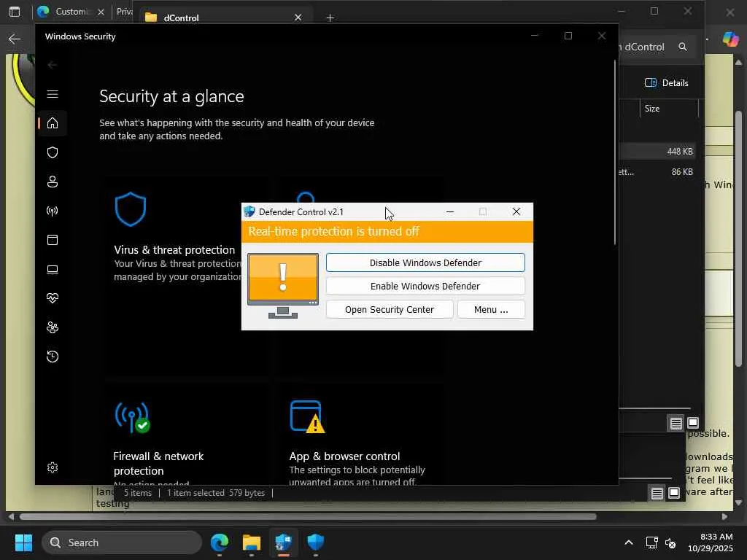The height and width of the screenshot is (560, 747).
Task: Switch to the 'Custom' Edge browser tab
Action: click(71, 12)
